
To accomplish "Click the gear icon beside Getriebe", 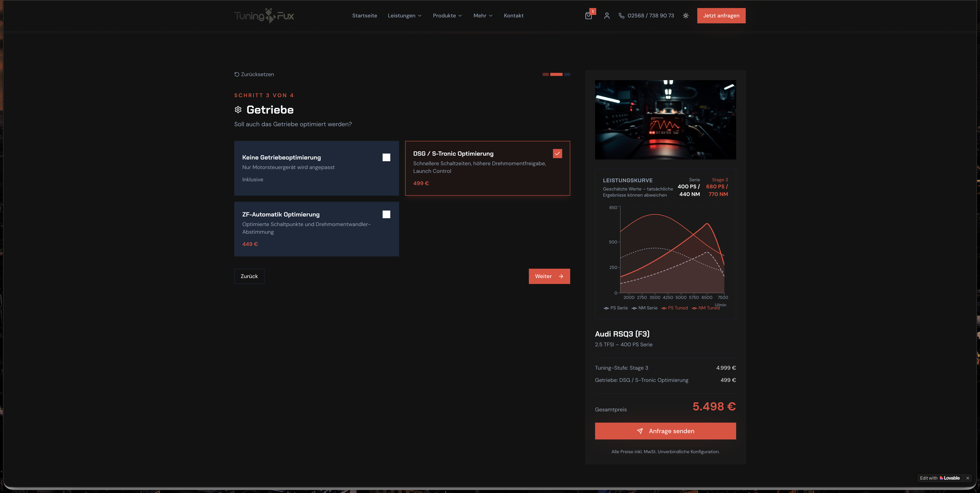I will (238, 110).
